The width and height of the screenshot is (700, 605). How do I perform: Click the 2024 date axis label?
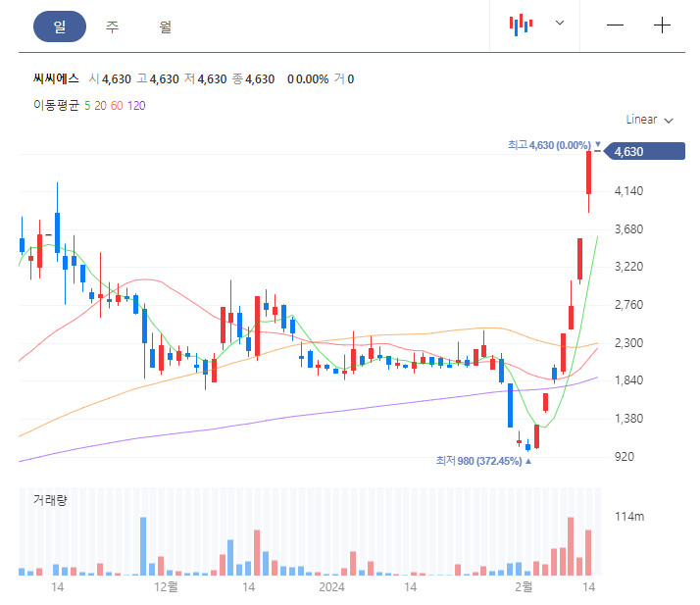coord(331,586)
